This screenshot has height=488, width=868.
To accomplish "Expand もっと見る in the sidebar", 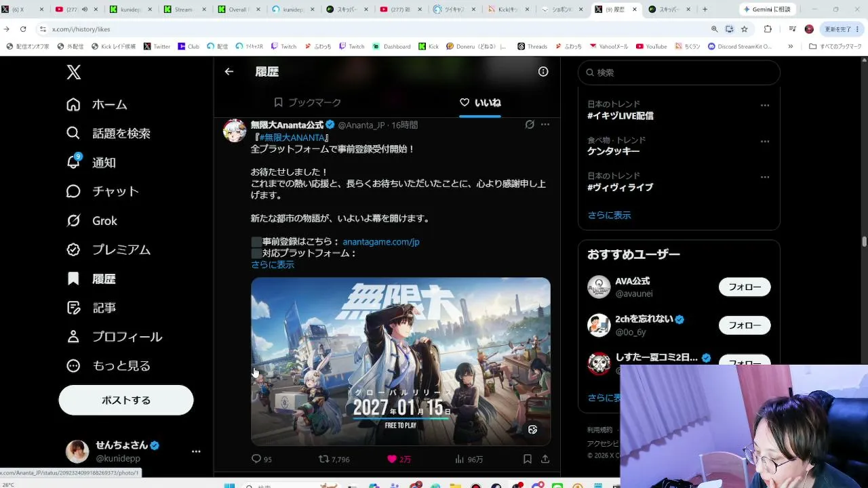I will [108, 366].
